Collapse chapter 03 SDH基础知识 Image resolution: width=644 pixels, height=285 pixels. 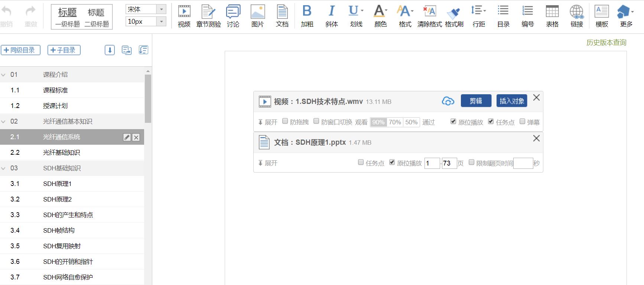click(3, 168)
